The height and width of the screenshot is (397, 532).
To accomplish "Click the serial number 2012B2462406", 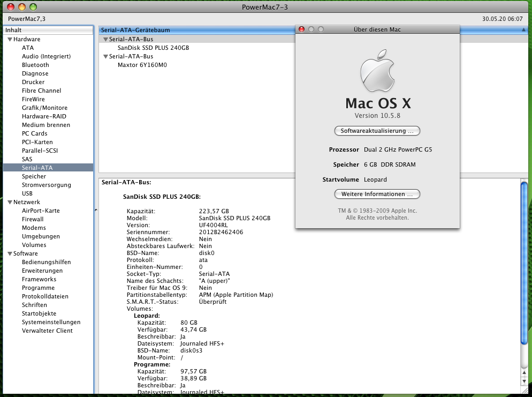I will (x=221, y=233).
